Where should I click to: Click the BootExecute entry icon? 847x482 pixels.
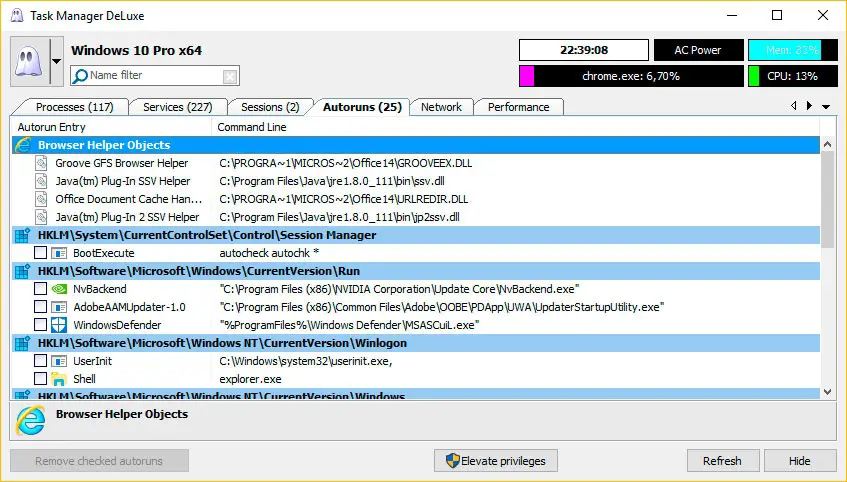pos(59,253)
